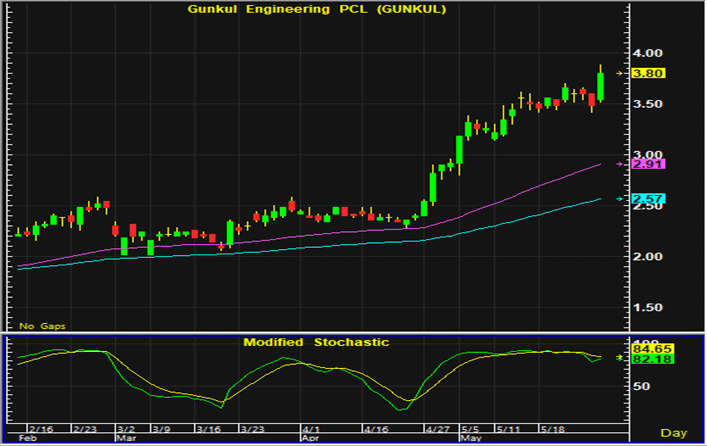Select the 5/11 date marker
This screenshot has height=446, width=707.
(508, 429)
